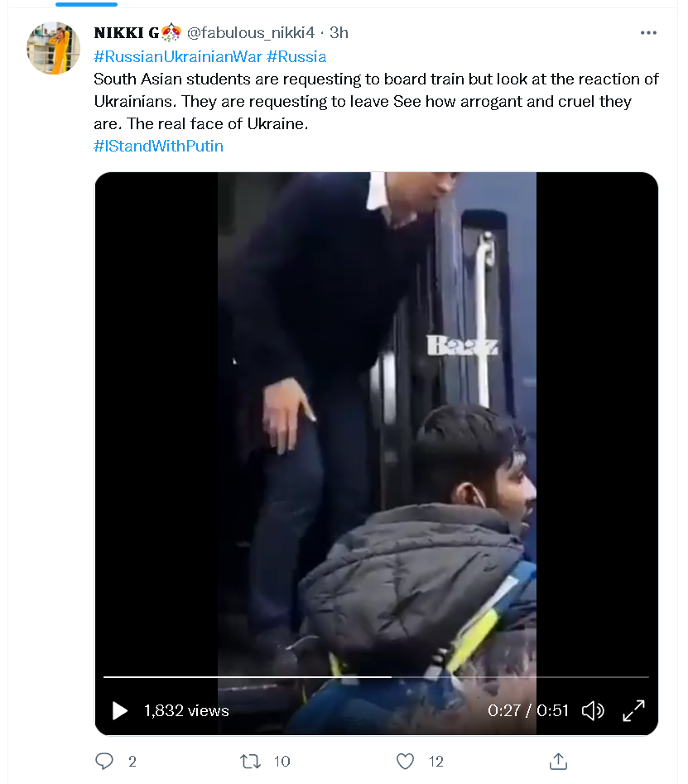View the retweet count of 10

pos(282,762)
